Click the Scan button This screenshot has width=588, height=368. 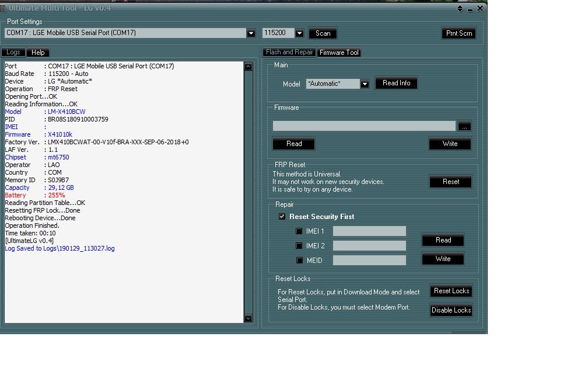pos(323,33)
